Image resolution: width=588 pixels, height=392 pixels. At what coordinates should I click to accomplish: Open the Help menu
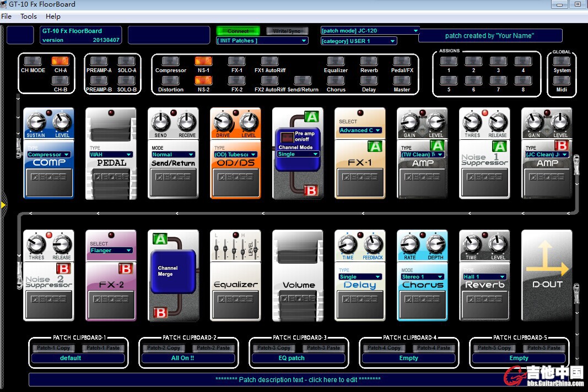(53, 17)
